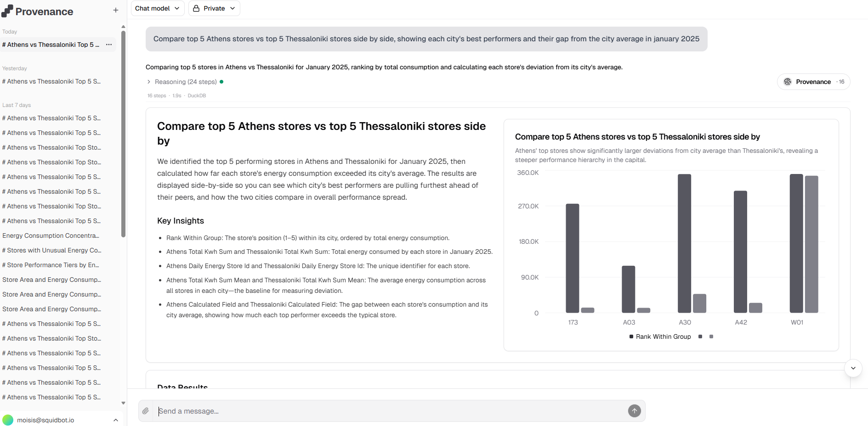Image resolution: width=868 pixels, height=426 pixels.
Task: Click the scroll-to-bottom chevron button
Action: click(853, 368)
